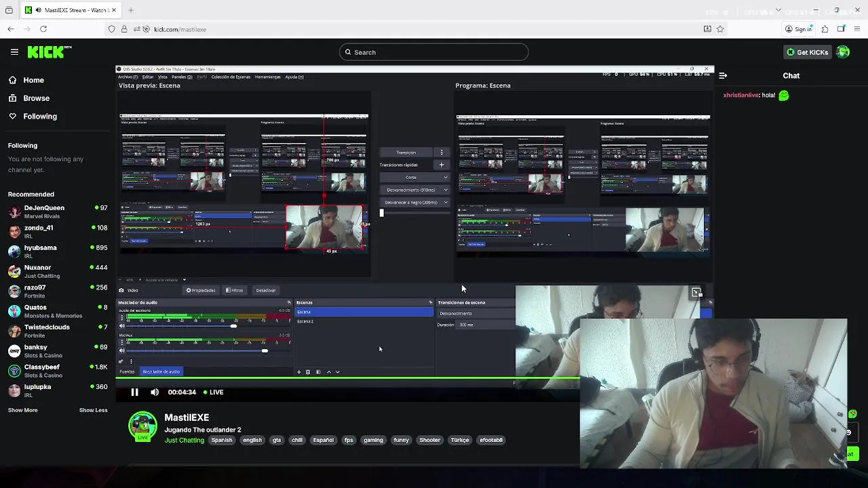This screenshot has height=488, width=868.
Task: Open Propiedades of the Video source
Action: point(201,290)
